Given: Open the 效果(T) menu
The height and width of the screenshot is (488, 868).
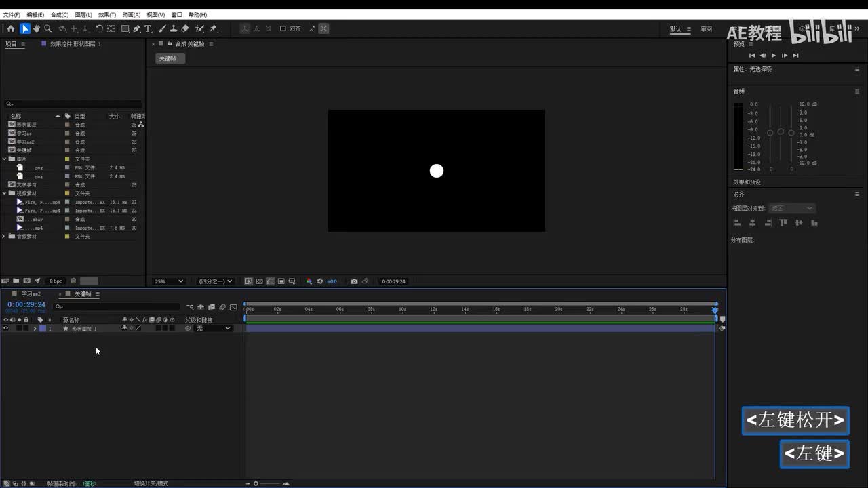Looking at the screenshot, I should (x=107, y=14).
